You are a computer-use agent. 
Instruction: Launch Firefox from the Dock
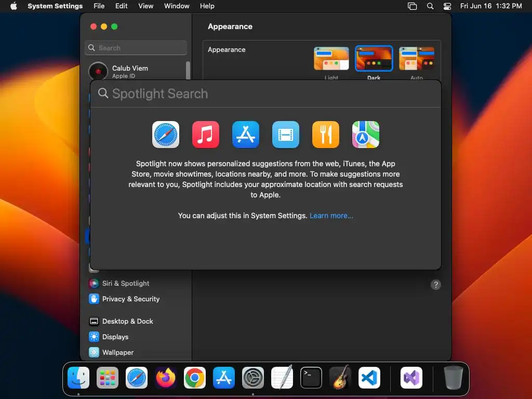166,378
